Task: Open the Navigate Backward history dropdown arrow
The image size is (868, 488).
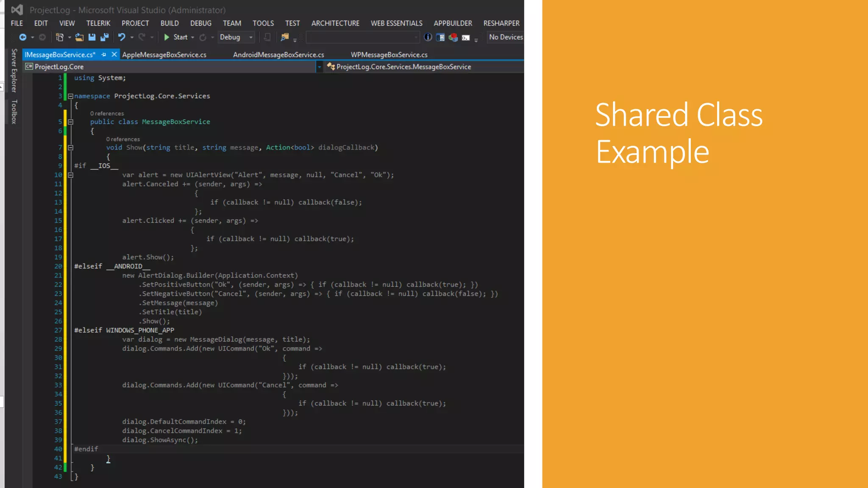Action: 32,37
